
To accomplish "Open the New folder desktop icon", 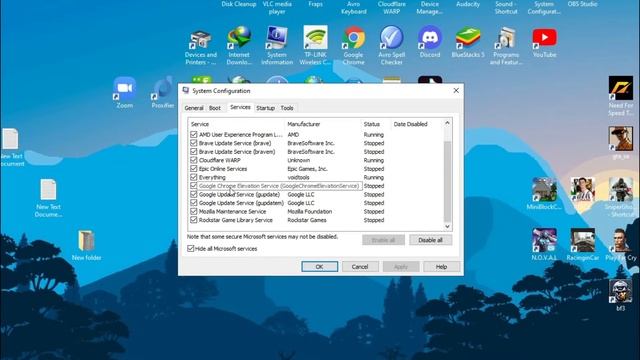I will [86, 245].
